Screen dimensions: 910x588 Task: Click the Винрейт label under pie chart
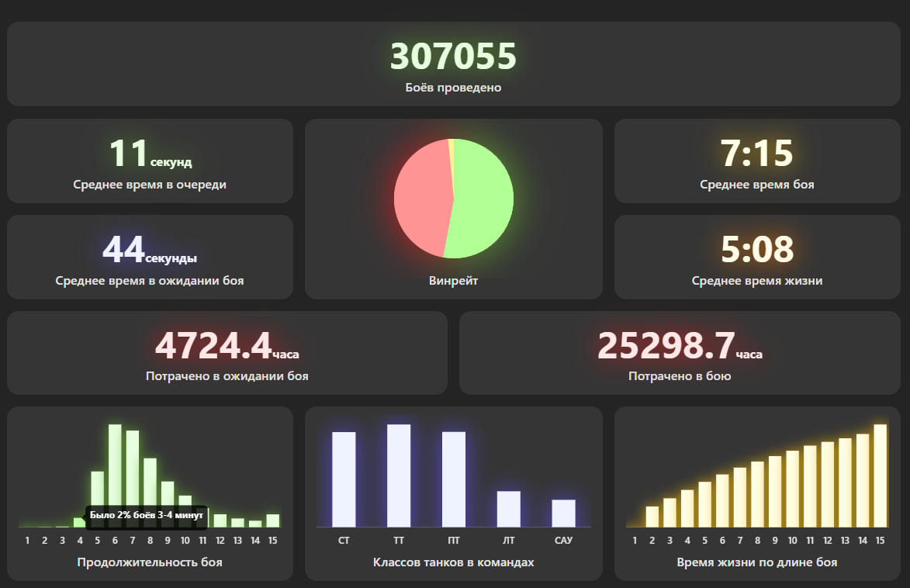click(453, 281)
